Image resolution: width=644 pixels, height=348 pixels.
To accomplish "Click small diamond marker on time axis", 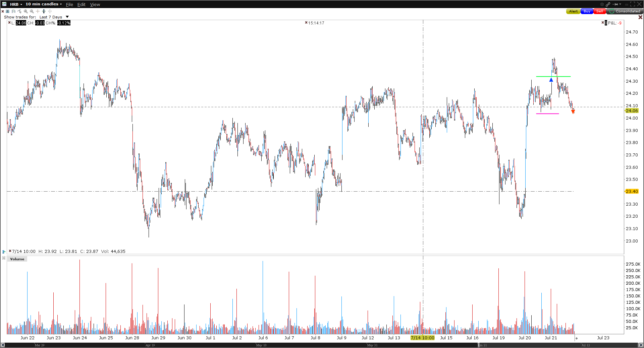I will point(576,338).
